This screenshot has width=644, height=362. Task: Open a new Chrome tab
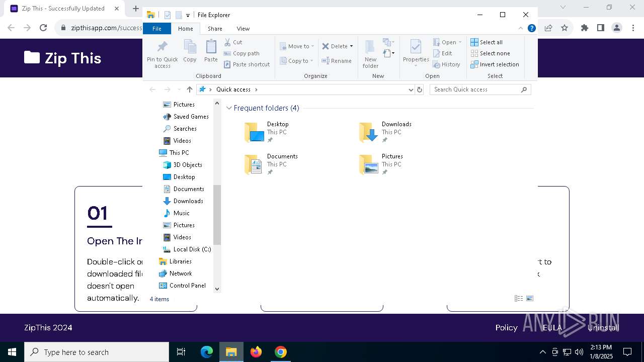click(x=136, y=9)
